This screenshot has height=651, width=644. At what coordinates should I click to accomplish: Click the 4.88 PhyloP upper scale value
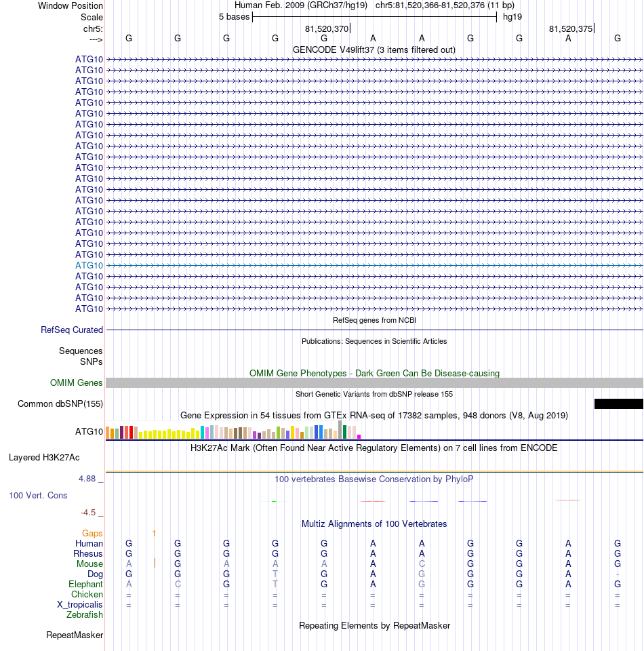[87, 479]
